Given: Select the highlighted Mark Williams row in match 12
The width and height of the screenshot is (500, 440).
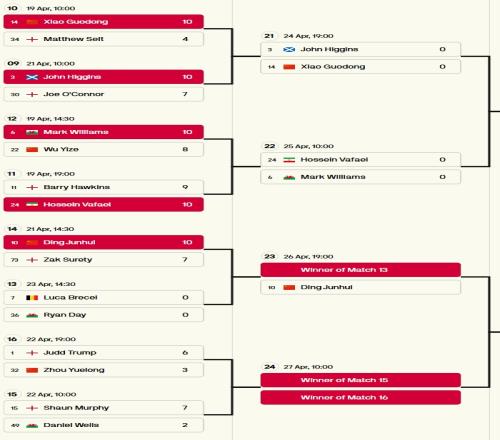Looking at the screenshot, I should point(104,132).
